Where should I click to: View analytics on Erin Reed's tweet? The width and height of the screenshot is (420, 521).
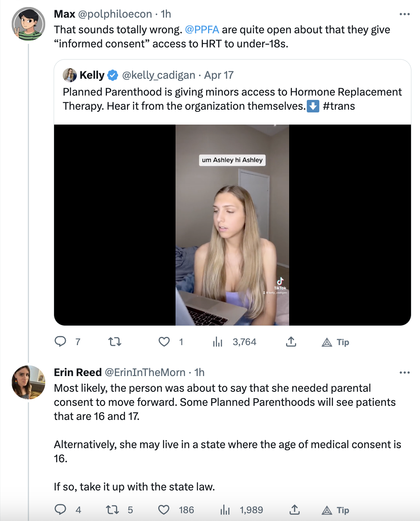pyautogui.click(x=225, y=510)
